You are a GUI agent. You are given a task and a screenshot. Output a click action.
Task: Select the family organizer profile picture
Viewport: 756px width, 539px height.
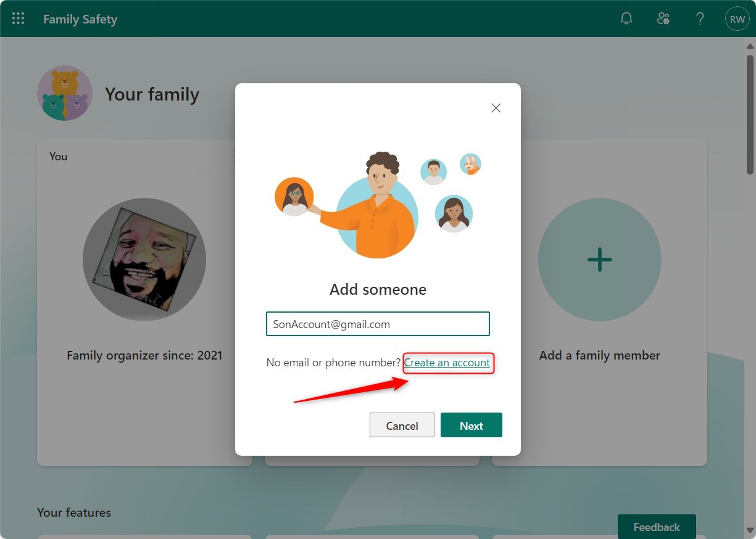tap(144, 258)
